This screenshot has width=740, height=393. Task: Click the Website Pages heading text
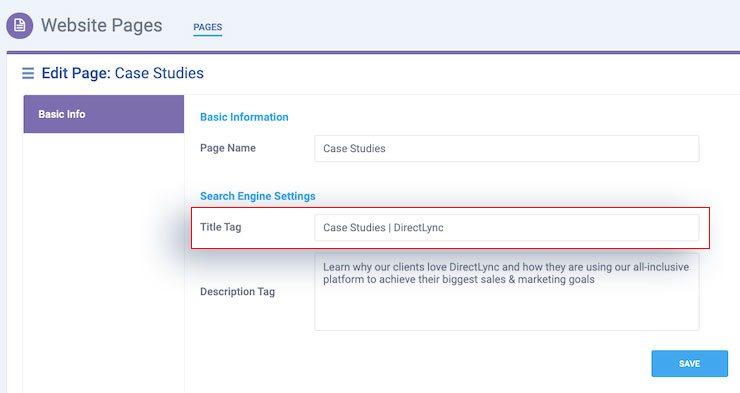(x=101, y=25)
